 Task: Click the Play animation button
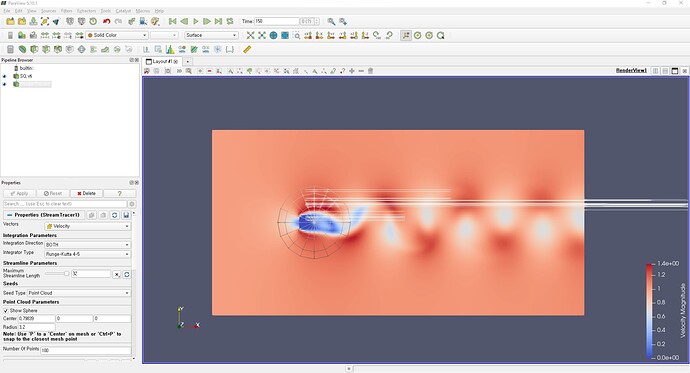[195, 21]
